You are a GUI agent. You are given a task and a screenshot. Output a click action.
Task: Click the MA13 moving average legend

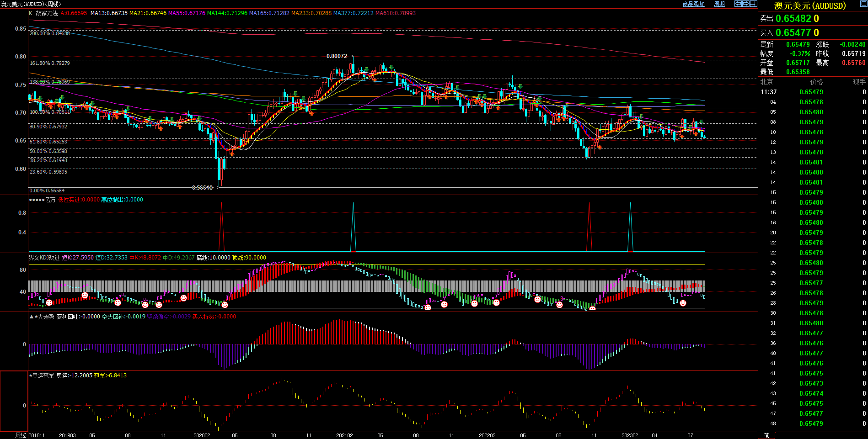click(x=109, y=13)
